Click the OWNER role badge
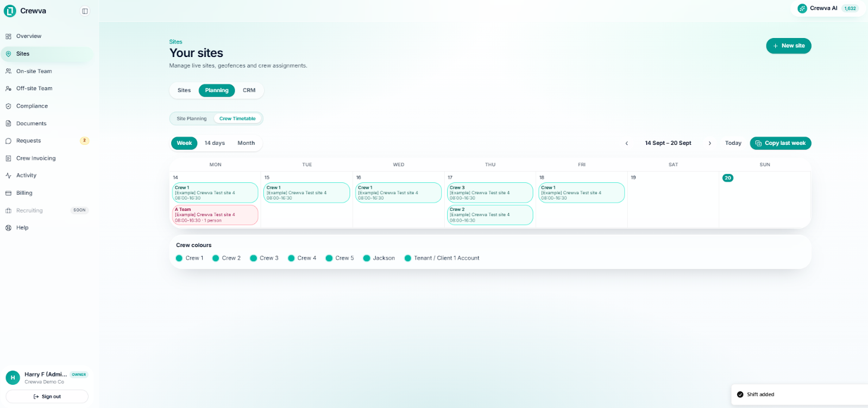This screenshot has width=868, height=408. (x=79, y=375)
